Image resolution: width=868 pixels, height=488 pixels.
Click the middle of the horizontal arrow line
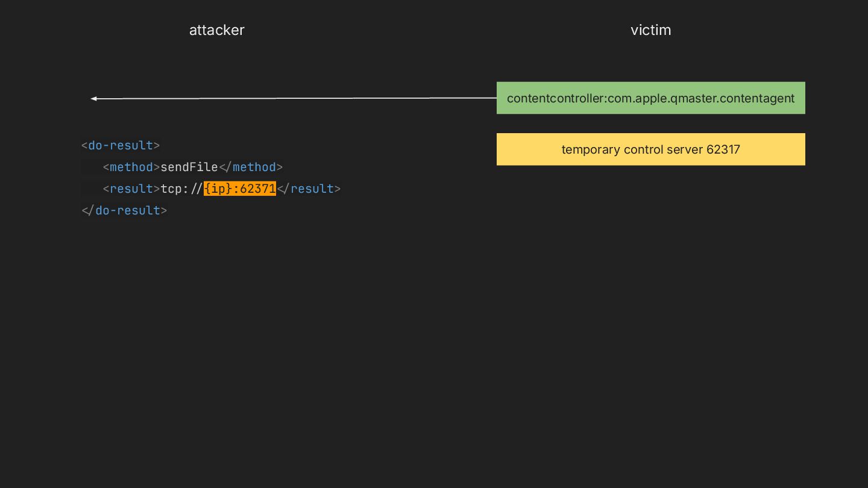294,98
